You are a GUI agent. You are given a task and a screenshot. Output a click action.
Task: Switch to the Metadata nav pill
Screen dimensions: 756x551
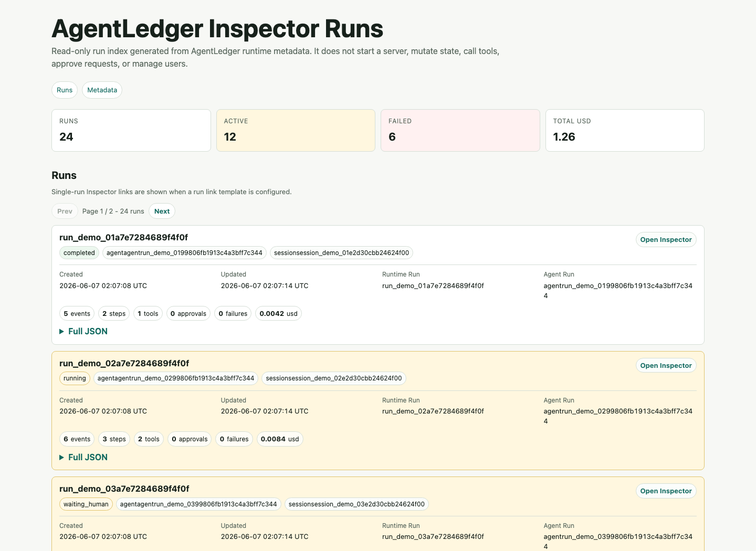pyautogui.click(x=102, y=90)
